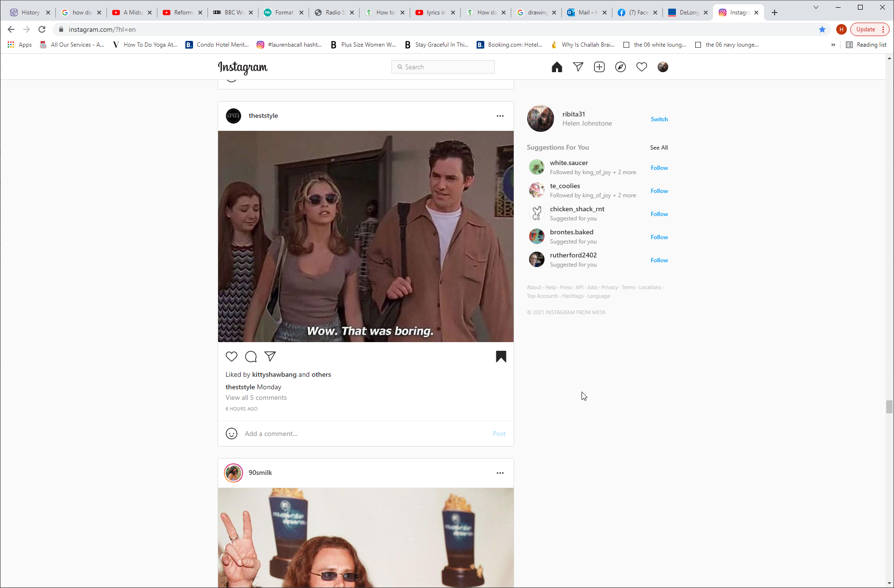The width and height of the screenshot is (894, 588).
Task: Open Chrome three-dot menu
Action: click(x=883, y=29)
